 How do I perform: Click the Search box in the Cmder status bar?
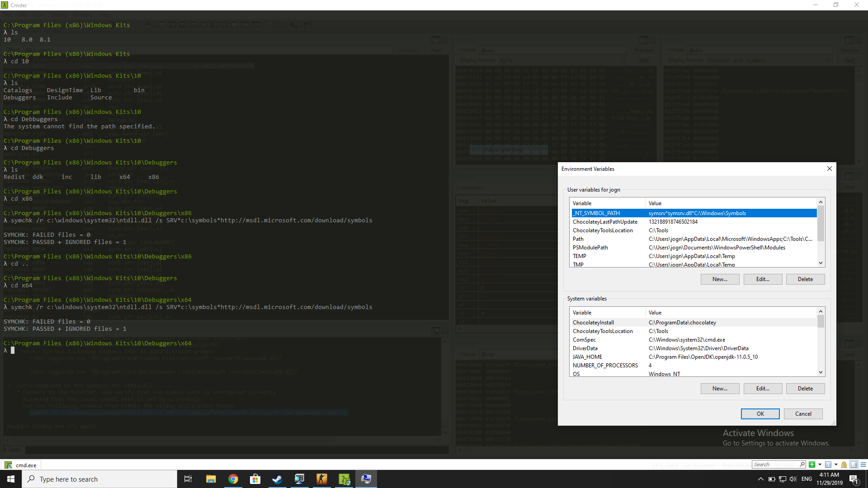[778, 465]
